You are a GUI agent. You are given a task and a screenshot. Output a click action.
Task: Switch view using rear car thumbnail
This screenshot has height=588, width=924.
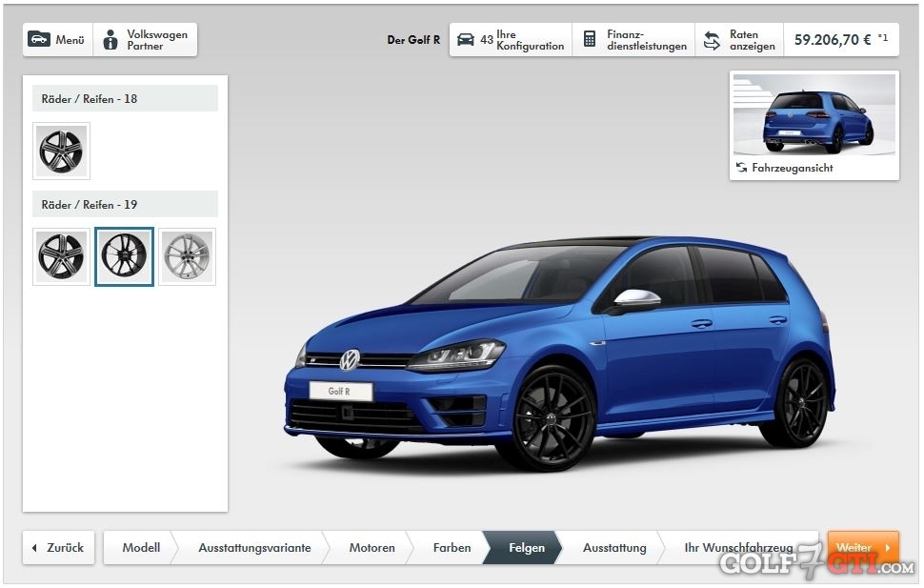pyautogui.click(x=814, y=116)
